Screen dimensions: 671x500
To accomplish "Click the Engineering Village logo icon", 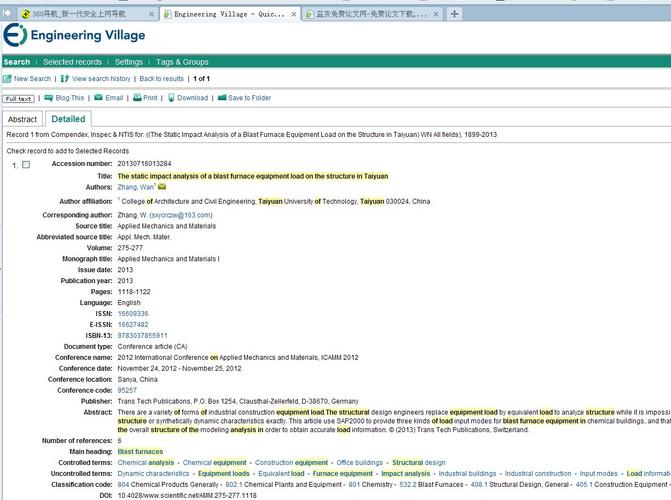I will [x=15, y=35].
